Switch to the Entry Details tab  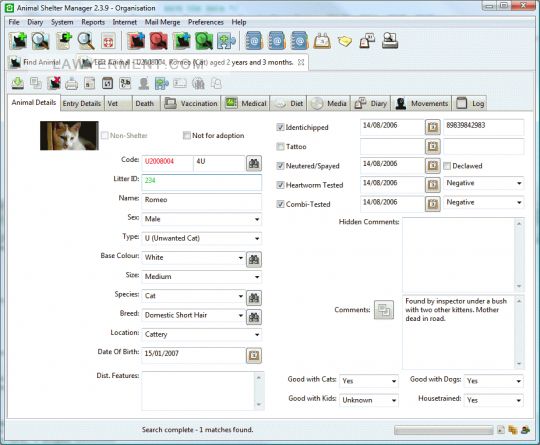(x=82, y=103)
